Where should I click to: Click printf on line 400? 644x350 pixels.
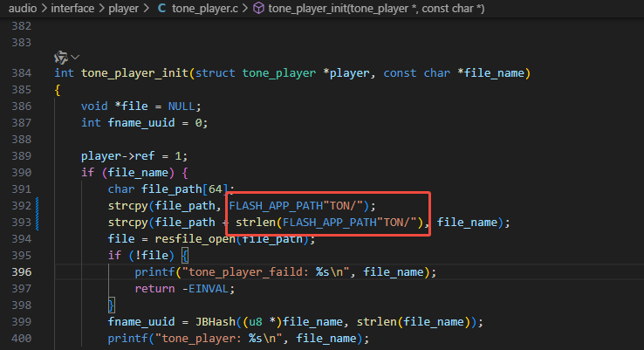tap(127, 339)
